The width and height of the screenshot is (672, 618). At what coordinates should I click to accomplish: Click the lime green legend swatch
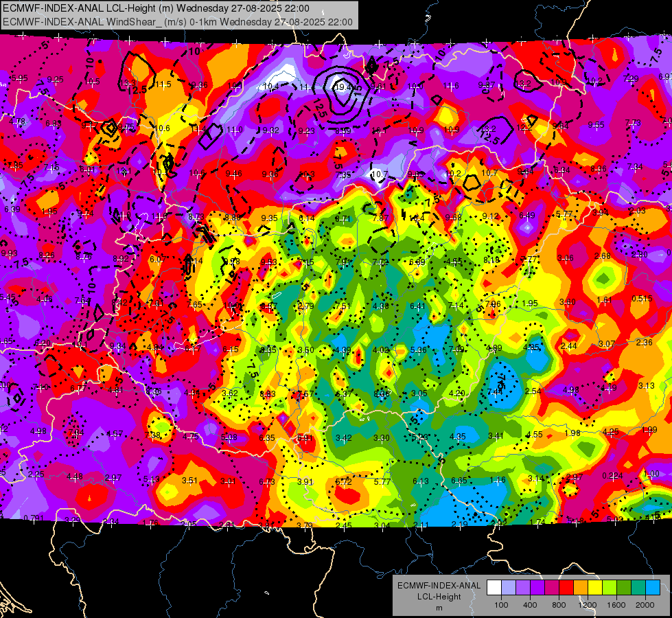click(610, 588)
